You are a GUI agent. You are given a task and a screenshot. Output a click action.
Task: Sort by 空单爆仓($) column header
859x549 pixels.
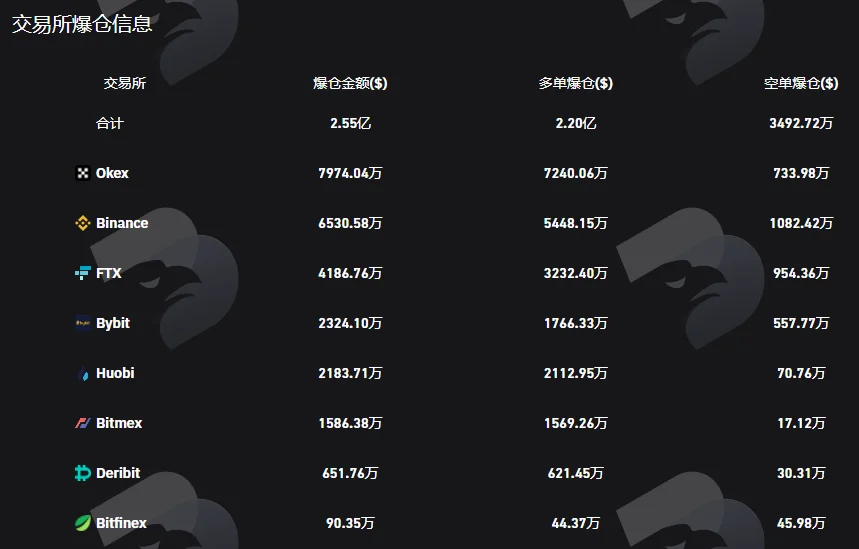pyautogui.click(x=801, y=83)
